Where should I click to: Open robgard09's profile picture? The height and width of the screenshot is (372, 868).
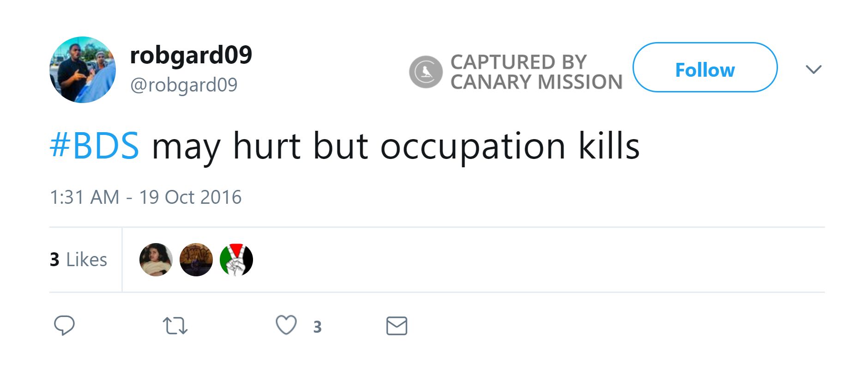pyautogui.click(x=83, y=70)
